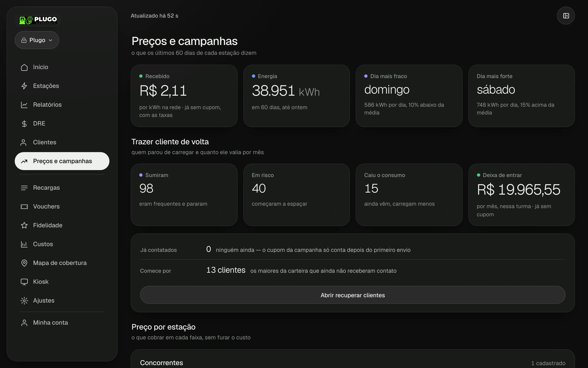Click the Plugo Eletroposto logo

(x=38, y=20)
